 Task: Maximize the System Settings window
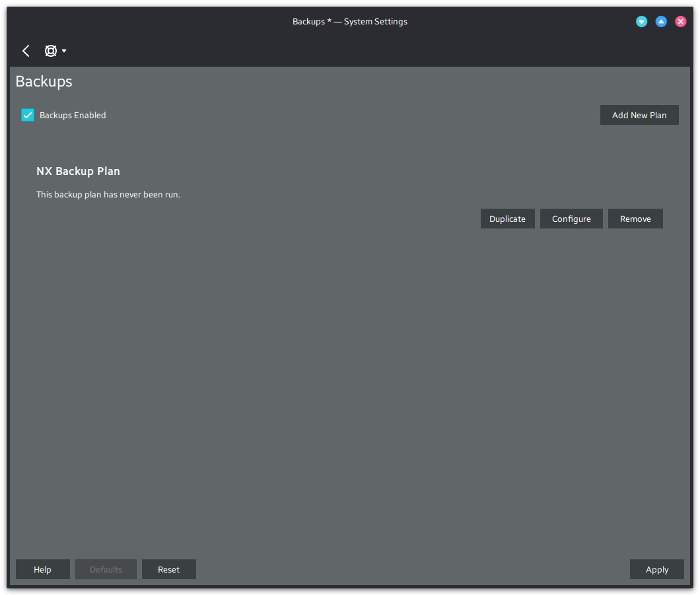point(661,21)
